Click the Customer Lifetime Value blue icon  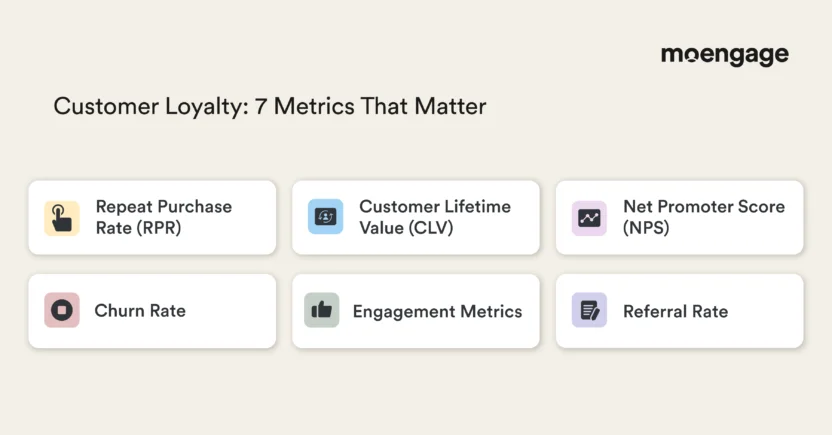(325, 217)
